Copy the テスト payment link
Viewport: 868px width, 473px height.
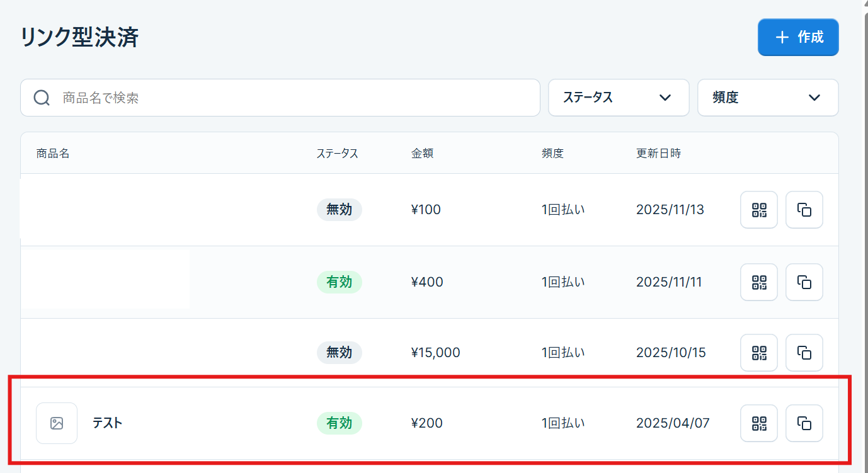point(804,423)
